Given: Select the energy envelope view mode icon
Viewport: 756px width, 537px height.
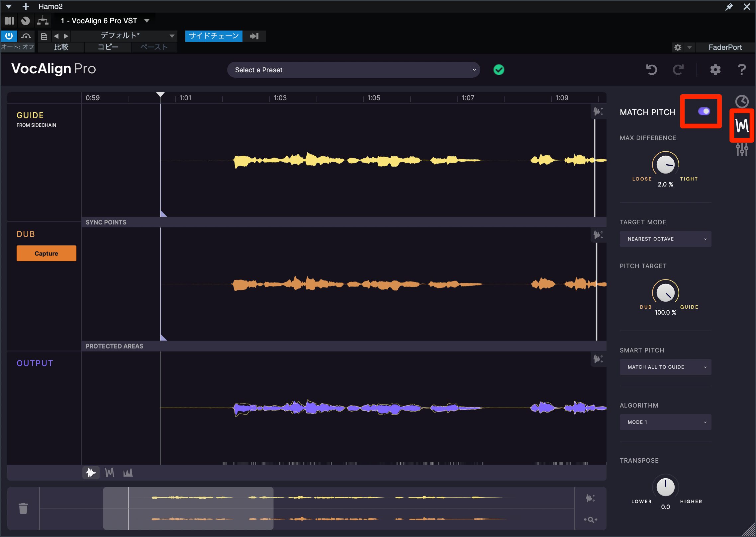Looking at the screenshot, I should [x=128, y=472].
